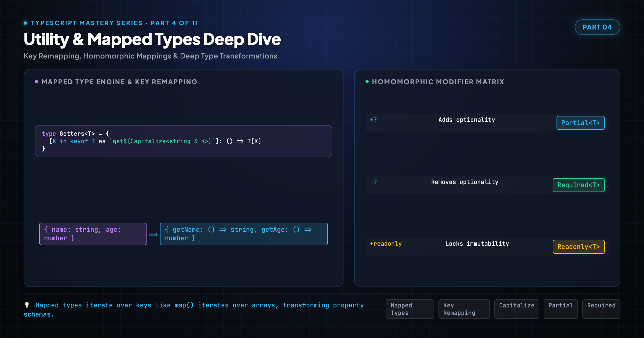Click the green dot beside Homomorphic Modifier Matrix
Image resolution: width=644 pixels, height=338 pixels.
[367, 82]
